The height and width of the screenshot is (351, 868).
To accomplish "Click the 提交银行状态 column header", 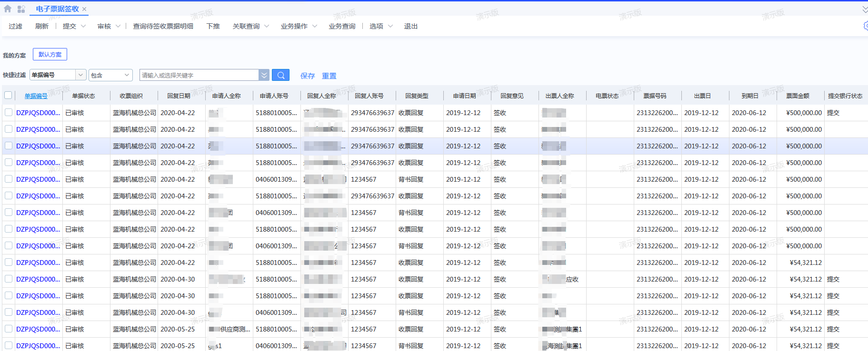I will pyautogui.click(x=845, y=96).
